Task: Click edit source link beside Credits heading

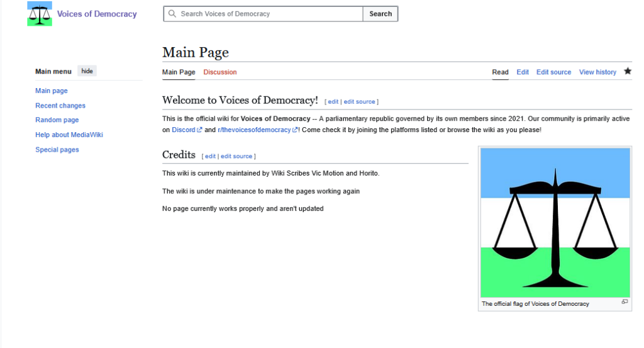Action: tap(236, 156)
